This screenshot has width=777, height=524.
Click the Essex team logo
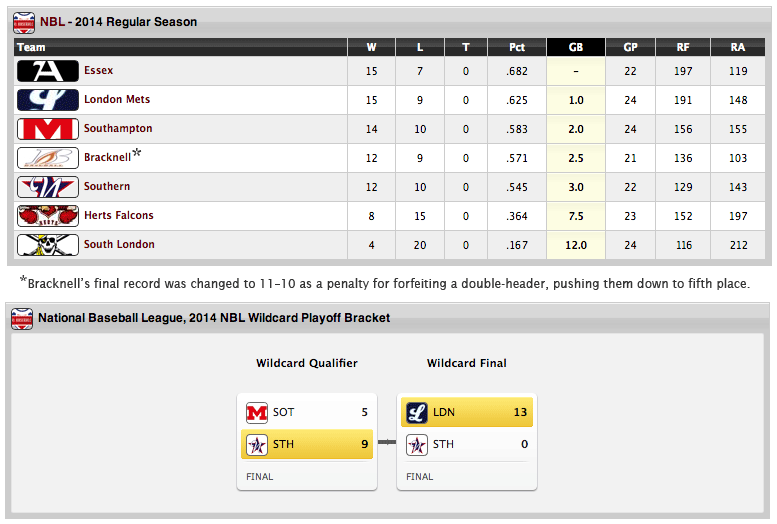[x=47, y=71]
